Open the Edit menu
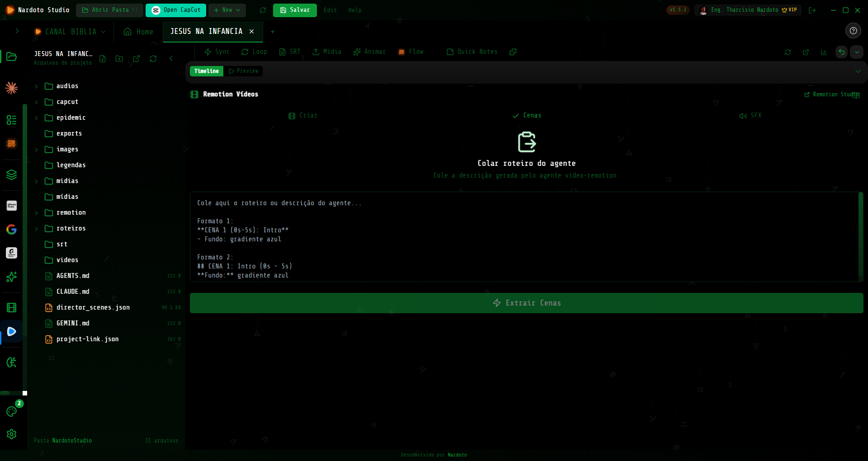This screenshot has width=868, height=461. click(x=330, y=10)
